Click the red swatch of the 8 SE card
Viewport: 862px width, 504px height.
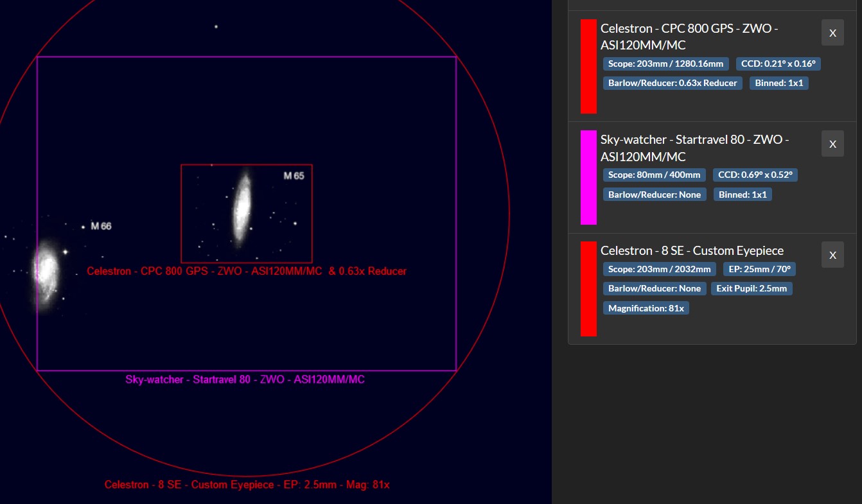coord(588,289)
